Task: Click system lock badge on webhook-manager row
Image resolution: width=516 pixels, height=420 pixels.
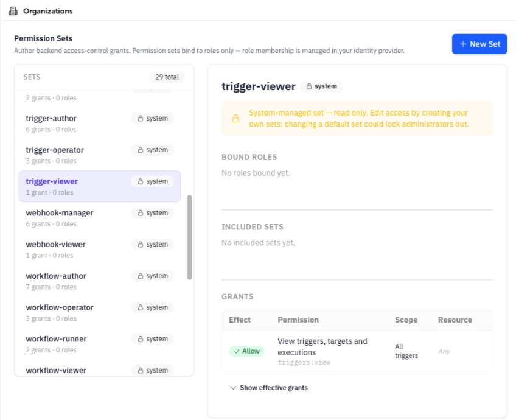Action: tap(153, 213)
